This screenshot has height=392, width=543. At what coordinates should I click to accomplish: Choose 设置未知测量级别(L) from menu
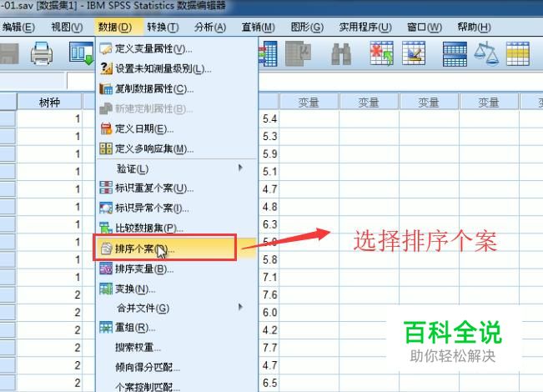click(177, 68)
